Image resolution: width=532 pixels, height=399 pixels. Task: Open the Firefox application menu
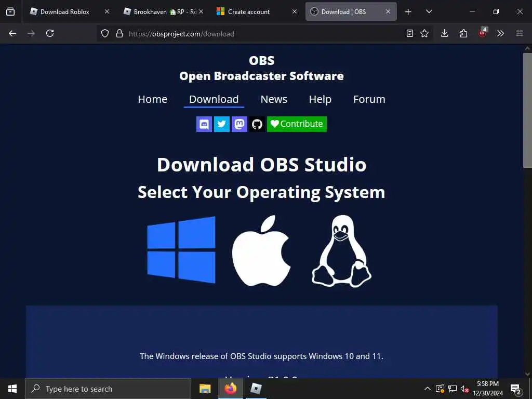coord(520,34)
